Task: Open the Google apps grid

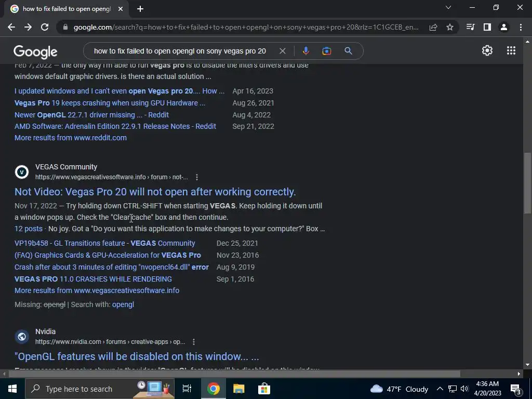Action: pos(511,50)
